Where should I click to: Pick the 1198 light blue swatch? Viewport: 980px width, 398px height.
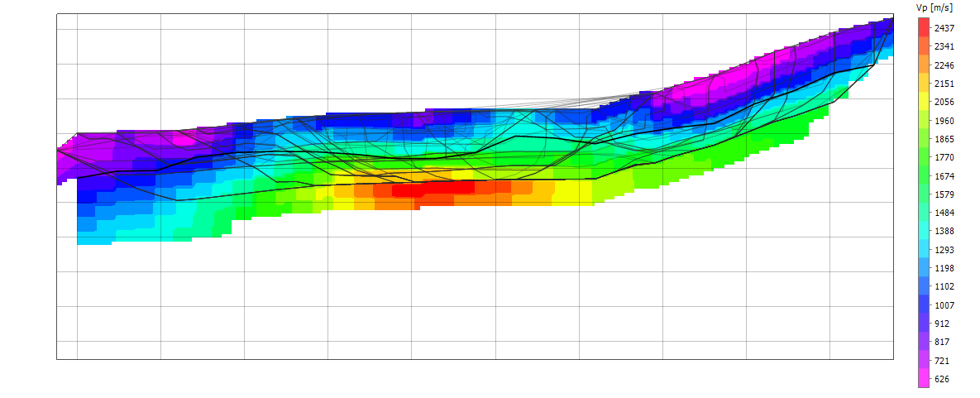(x=923, y=268)
